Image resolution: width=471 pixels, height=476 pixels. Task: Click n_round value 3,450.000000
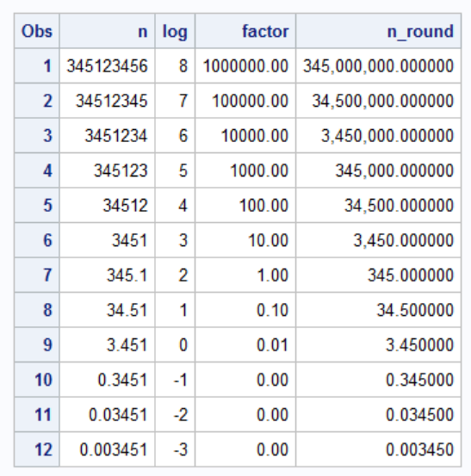coord(378,240)
